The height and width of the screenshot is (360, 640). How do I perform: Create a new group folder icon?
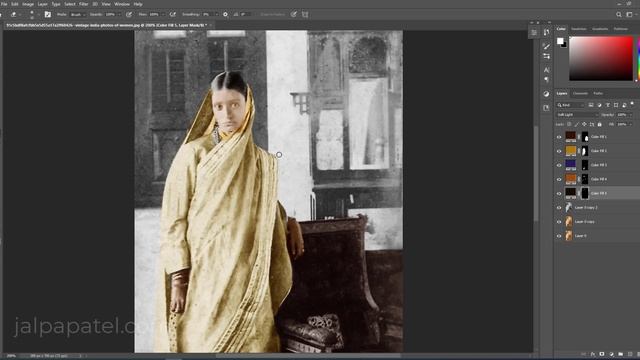(x=620, y=354)
